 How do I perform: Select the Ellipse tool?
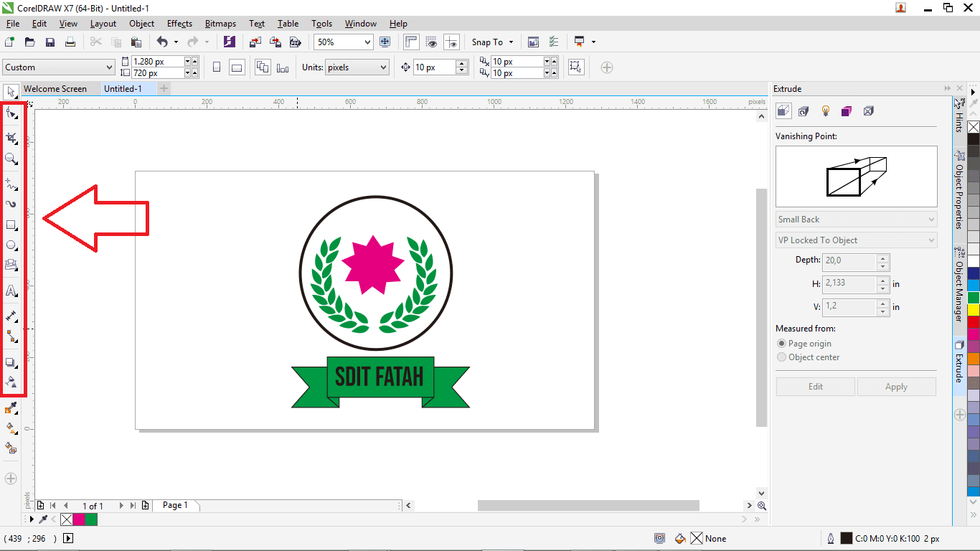(x=11, y=245)
